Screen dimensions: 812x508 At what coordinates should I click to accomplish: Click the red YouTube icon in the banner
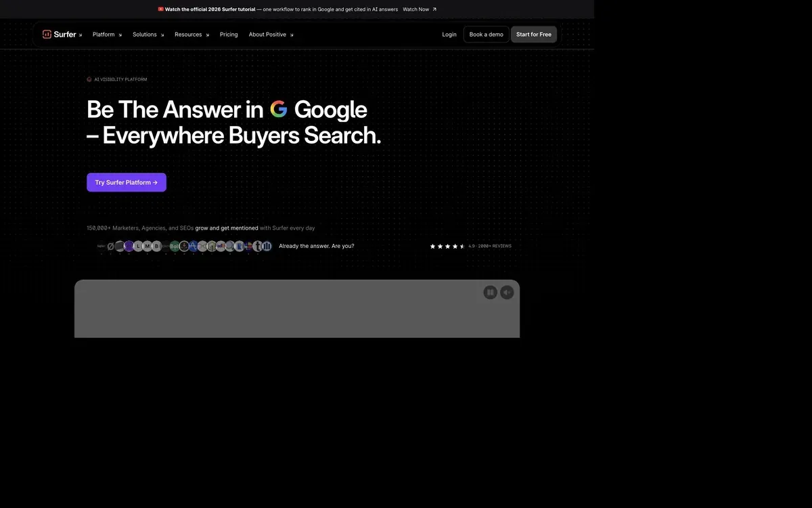[x=161, y=9]
